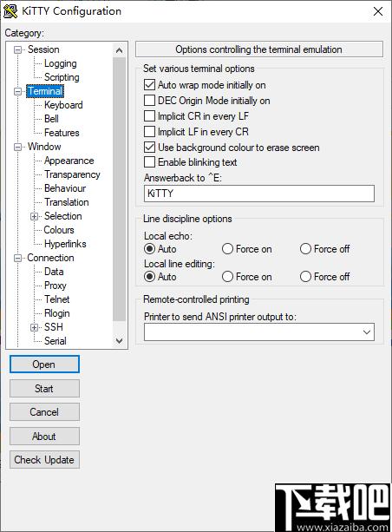
Task: Open the Colours settings category
Action: (59, 230)
